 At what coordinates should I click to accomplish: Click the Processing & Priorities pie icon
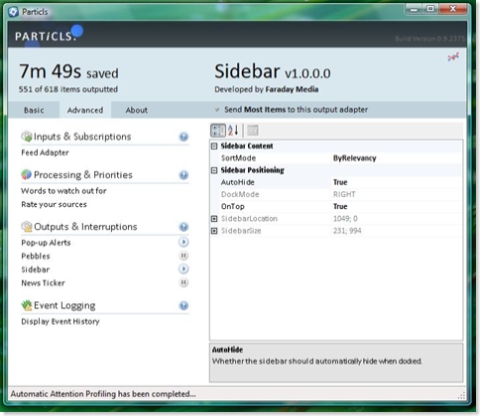click(x=26, y=174)
